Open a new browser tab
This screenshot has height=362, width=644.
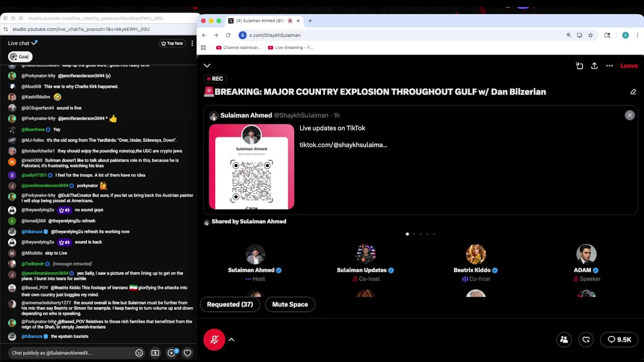310,21
